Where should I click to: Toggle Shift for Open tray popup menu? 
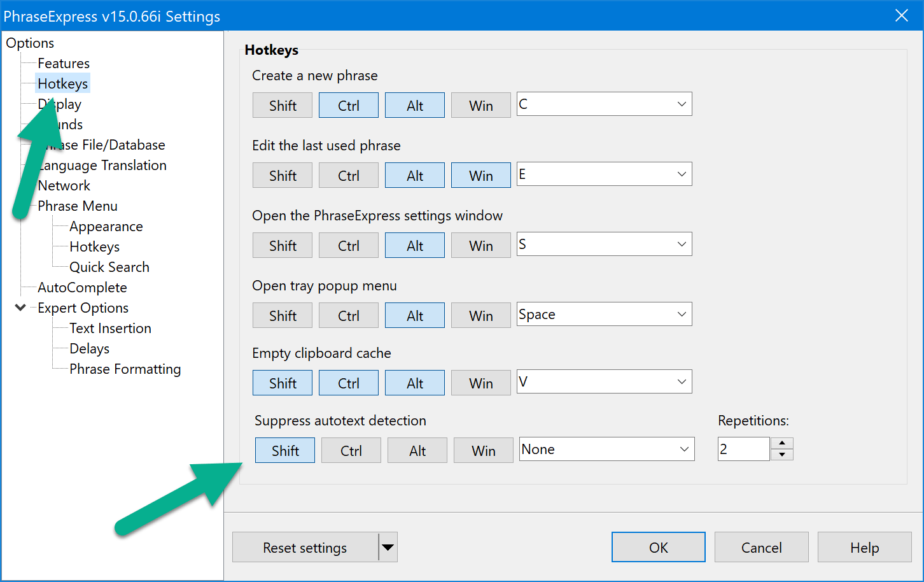[x=283, y=316]
